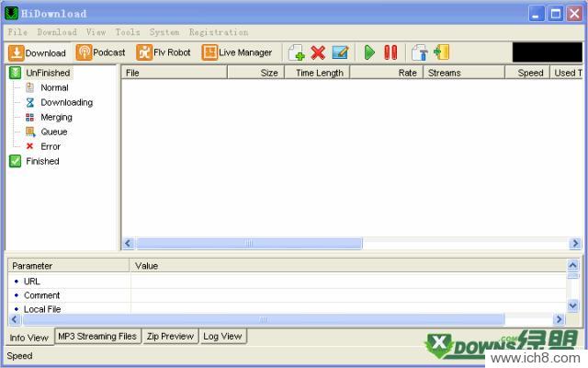Open the Flv Robot tool

coord(164,52)
